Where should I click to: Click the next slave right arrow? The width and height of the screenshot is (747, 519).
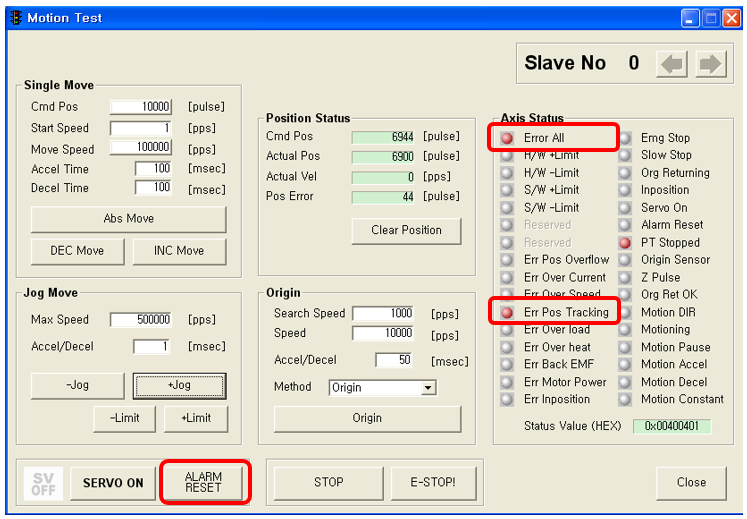pyautogui.click(x=711, y=63)
